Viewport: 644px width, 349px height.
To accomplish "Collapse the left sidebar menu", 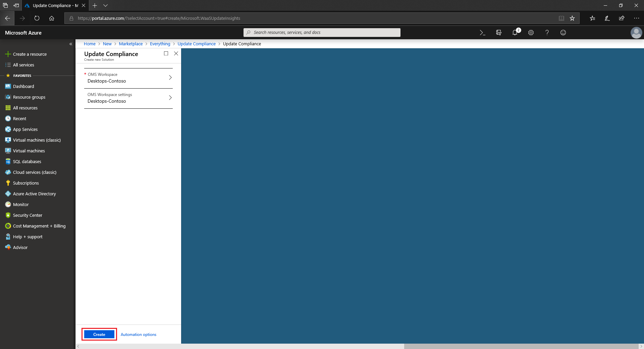I will pyautogui.click(x=71, y=44).
